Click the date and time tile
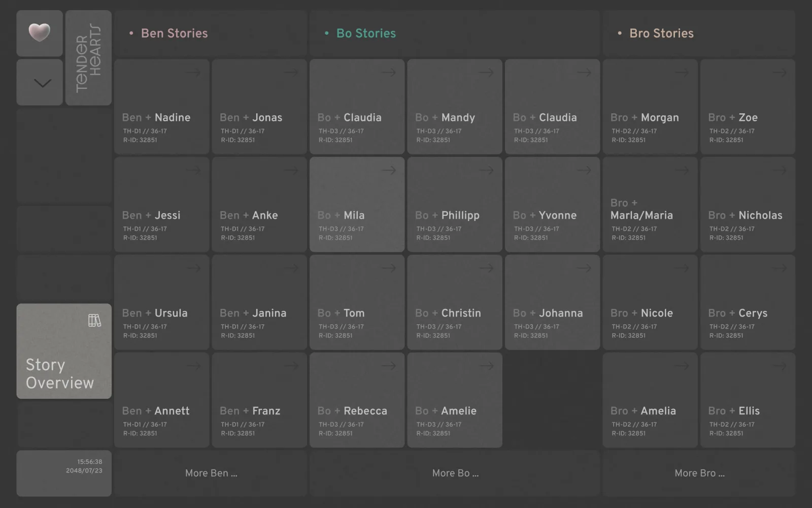The height and width of the screenshot is (508, 812). click(x=64, y=473)
